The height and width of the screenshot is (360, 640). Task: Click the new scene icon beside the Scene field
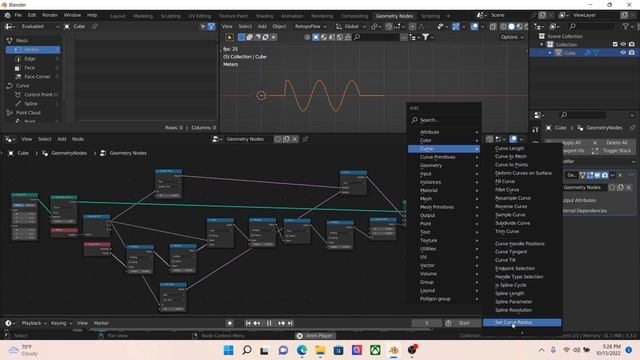point(542,15)
